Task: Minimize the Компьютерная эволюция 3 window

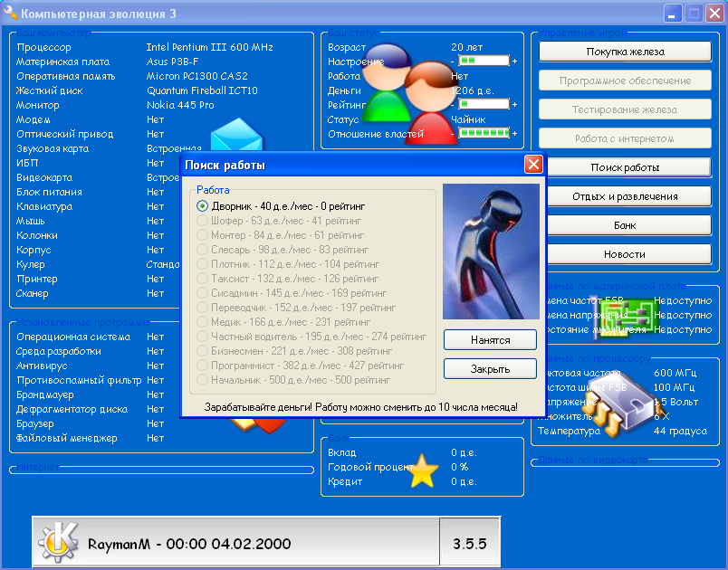Action: click(x=672, y=13)
